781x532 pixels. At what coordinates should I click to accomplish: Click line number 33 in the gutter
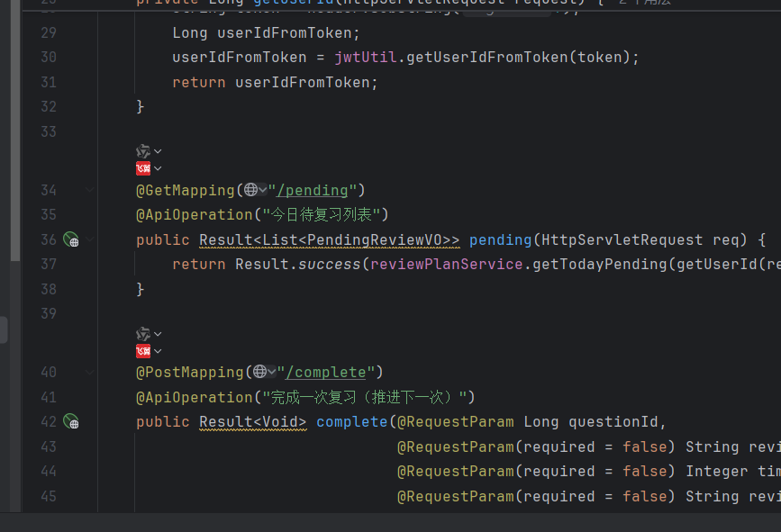49,132
